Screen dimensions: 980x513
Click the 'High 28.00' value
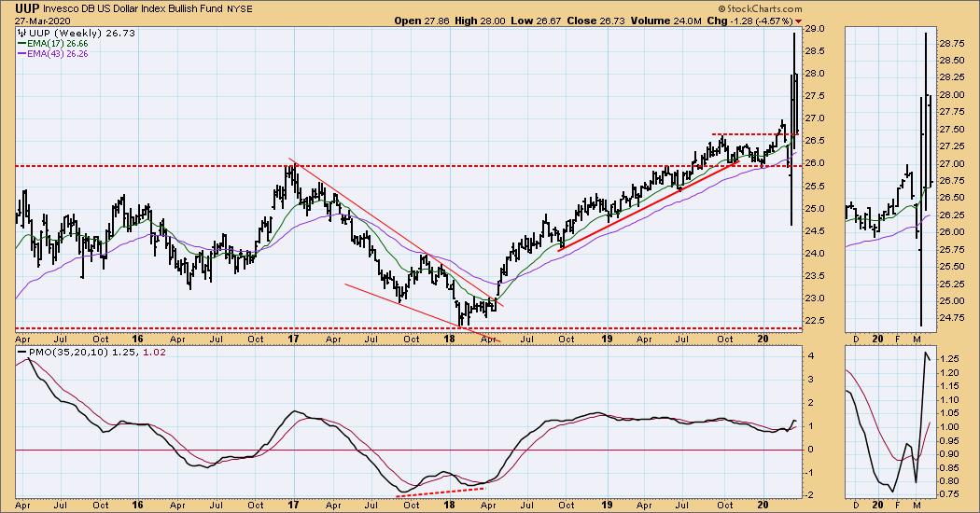tap(480, 21)
